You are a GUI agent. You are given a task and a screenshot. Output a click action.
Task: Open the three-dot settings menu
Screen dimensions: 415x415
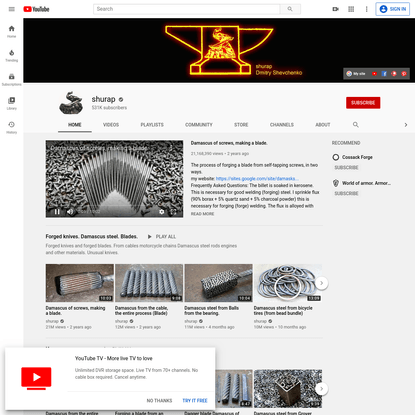click(x=366, y=9)
